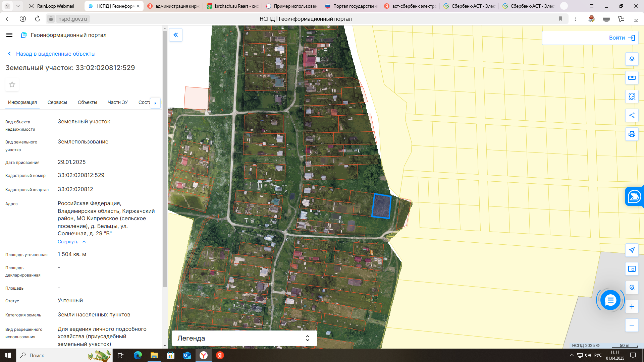Open the hamburger main menu
This screenshot has height=362, width=644.
coord(9,35)
